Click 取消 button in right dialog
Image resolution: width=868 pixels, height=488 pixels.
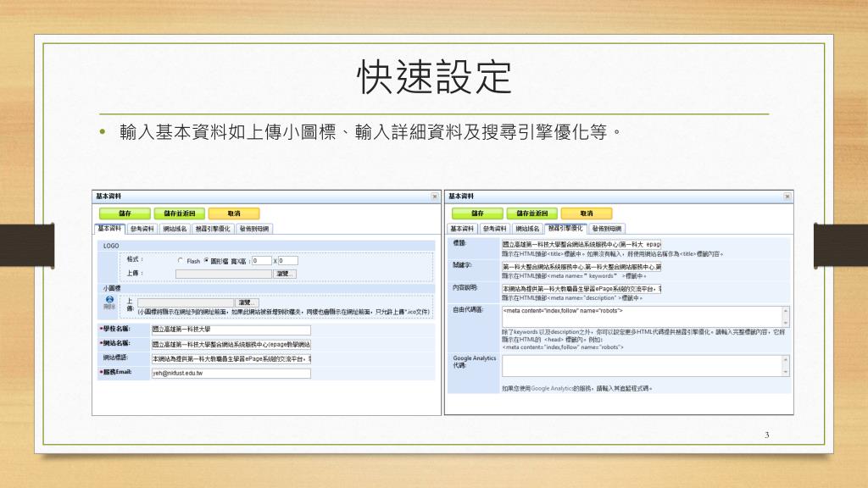587,213
